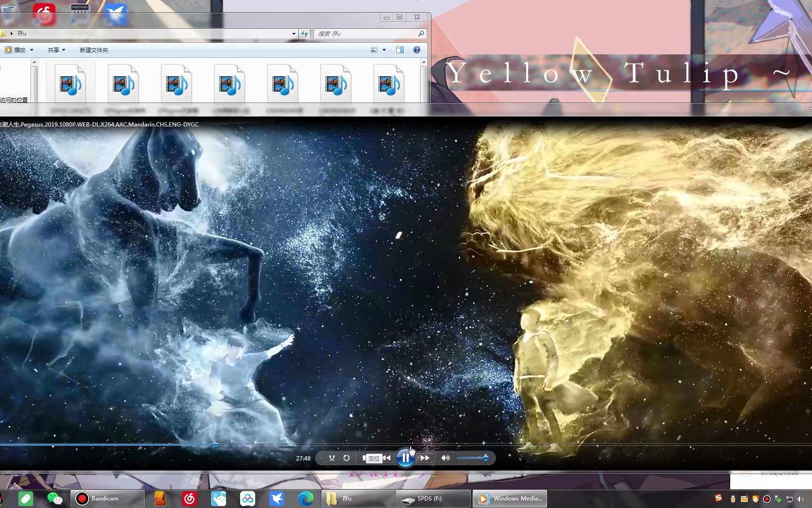
Task: Click the Windows Media Player volume slider
Action: tap(472, 458)
